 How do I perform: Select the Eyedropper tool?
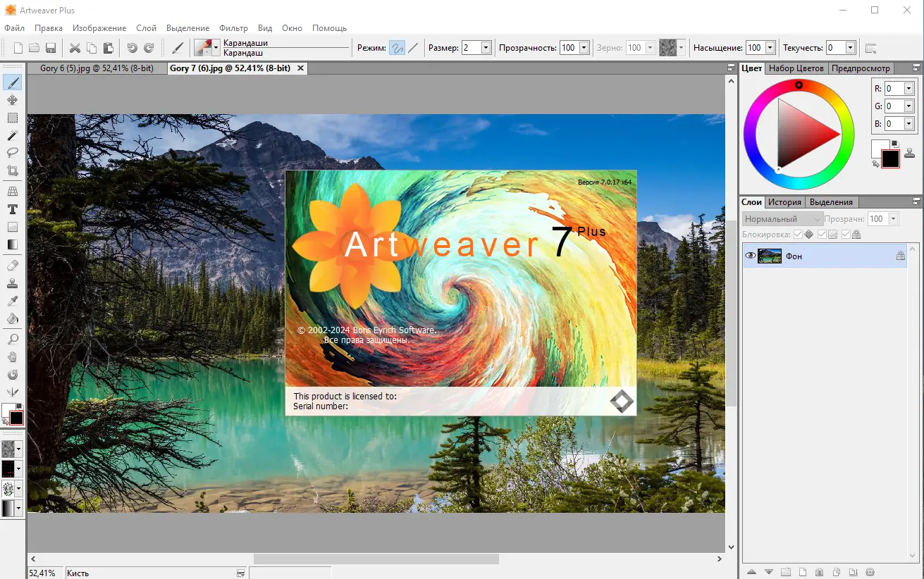tap(13, 301)
